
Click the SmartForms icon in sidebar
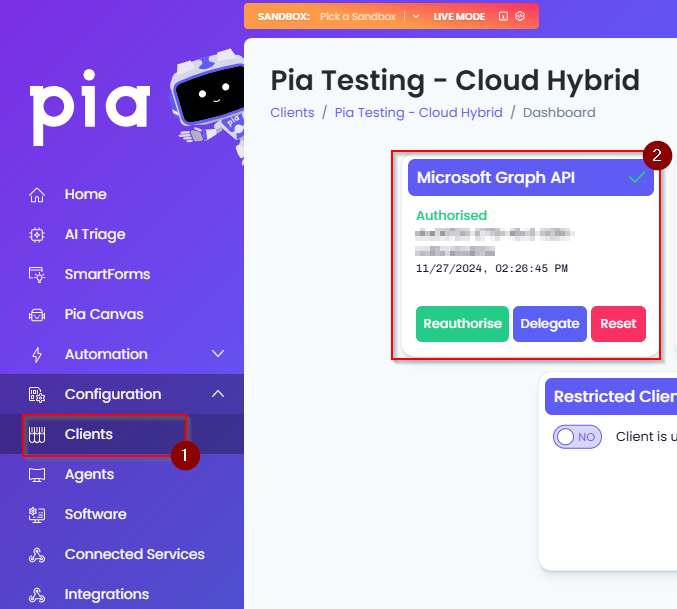point(37,275)
